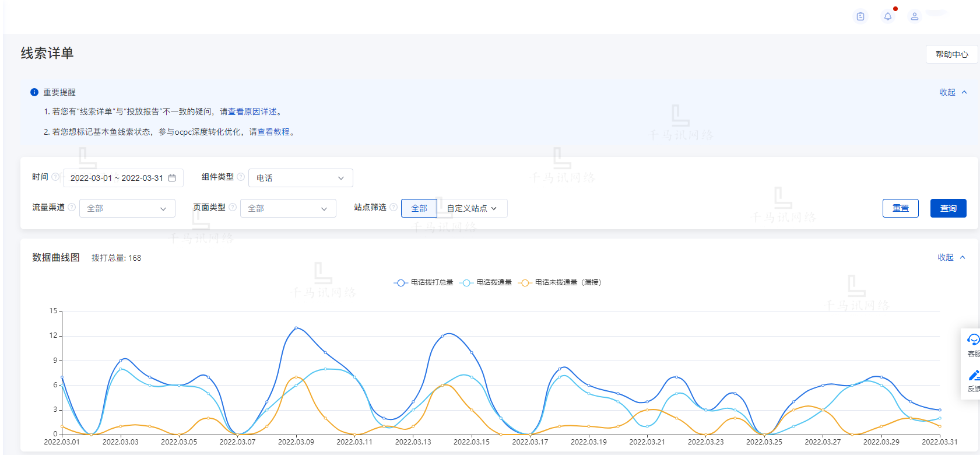Screen dimensions: 980x455
Task: Collapse the 重要提醒 notice with 收起
Action: 953,92
